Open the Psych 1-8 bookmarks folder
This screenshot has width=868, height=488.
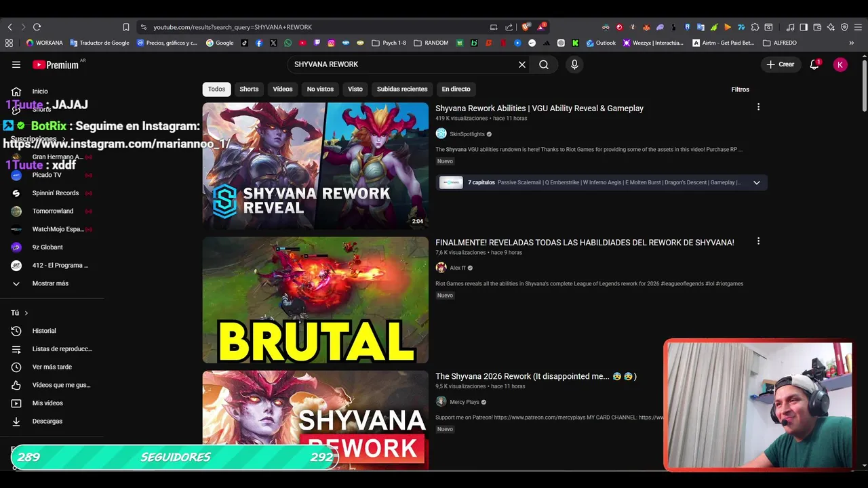389,43
